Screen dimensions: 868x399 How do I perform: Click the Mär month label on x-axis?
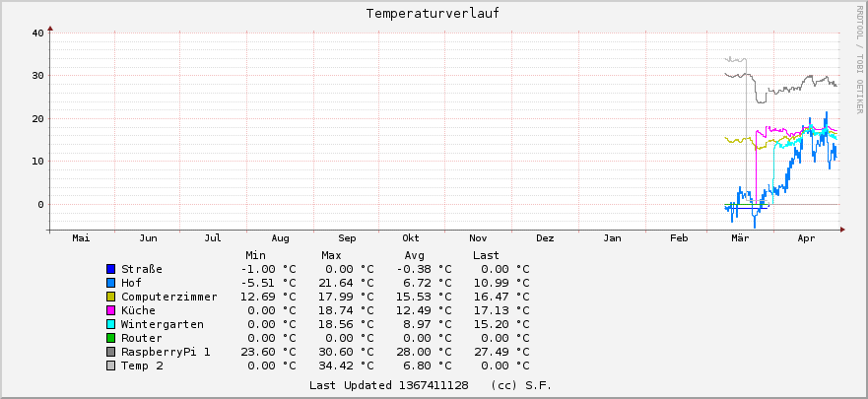pyautogui.click(x=742, y=238)
